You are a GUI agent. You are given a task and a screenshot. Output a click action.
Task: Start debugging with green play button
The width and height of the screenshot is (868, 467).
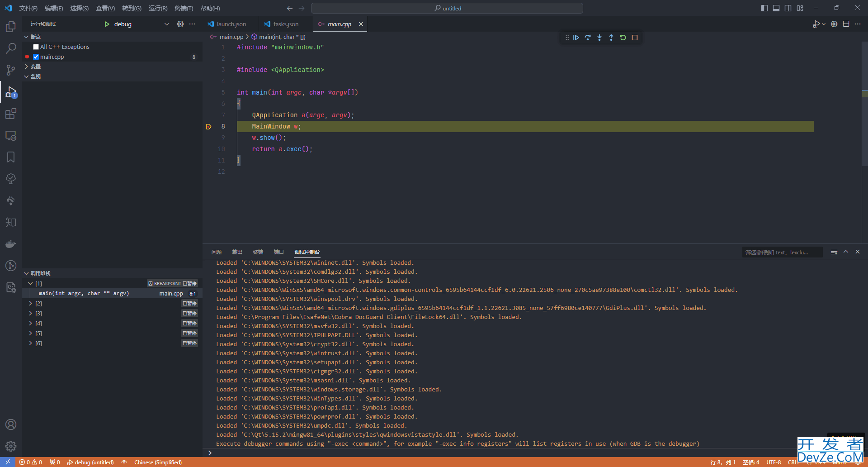107,24
